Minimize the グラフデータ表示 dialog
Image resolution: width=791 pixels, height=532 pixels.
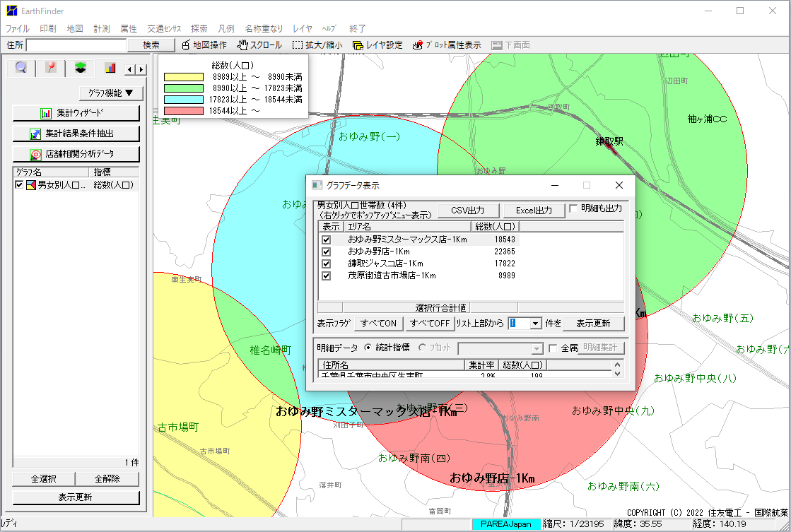click(x=555, y=185)
